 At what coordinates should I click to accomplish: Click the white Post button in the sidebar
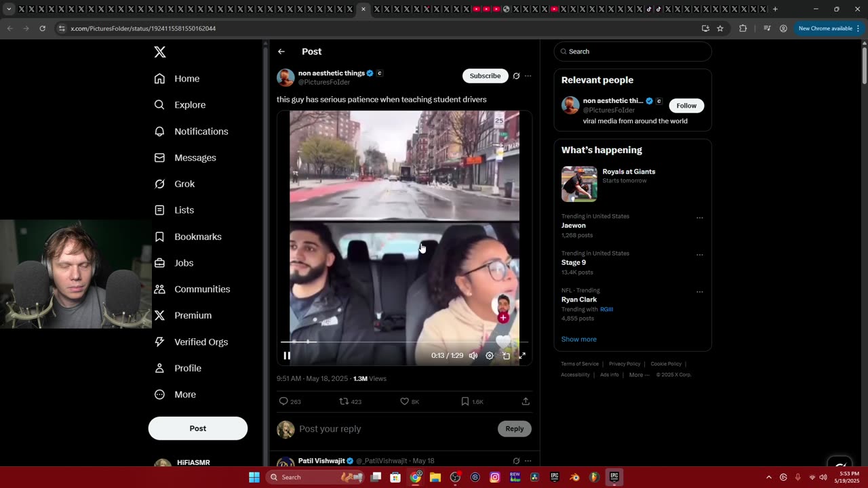tap(198, 428)
